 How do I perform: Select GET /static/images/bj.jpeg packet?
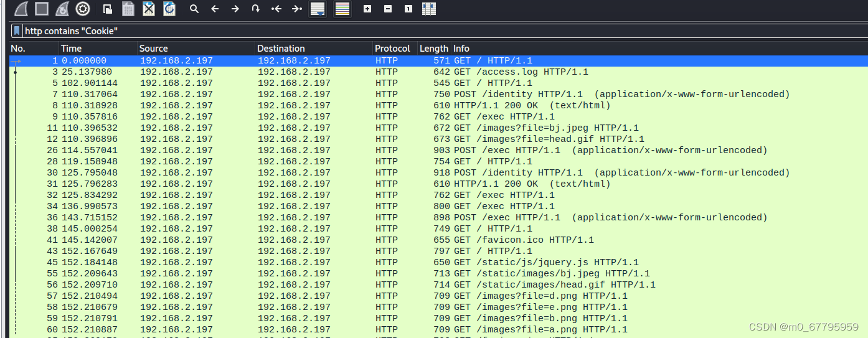point(438,274)
